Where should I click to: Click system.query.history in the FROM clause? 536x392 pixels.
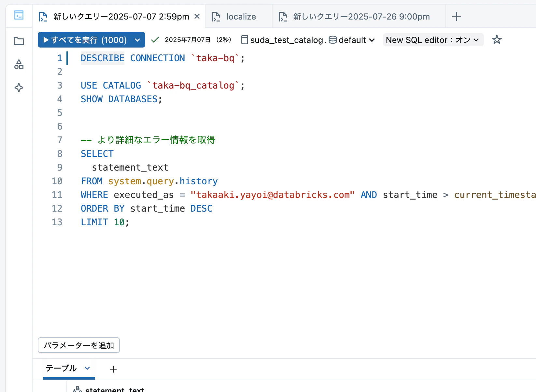(163, 181)
